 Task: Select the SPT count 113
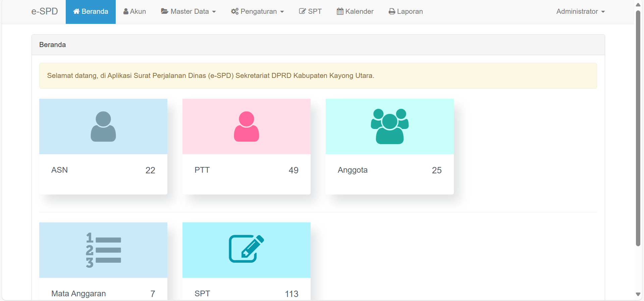pos(292,294)
